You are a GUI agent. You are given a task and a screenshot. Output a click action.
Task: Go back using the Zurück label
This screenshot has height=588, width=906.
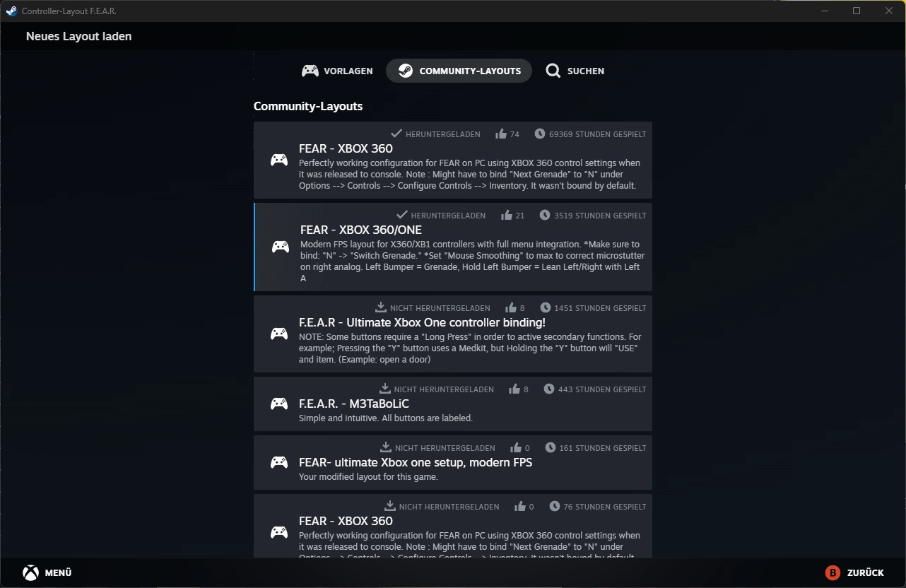866,572
